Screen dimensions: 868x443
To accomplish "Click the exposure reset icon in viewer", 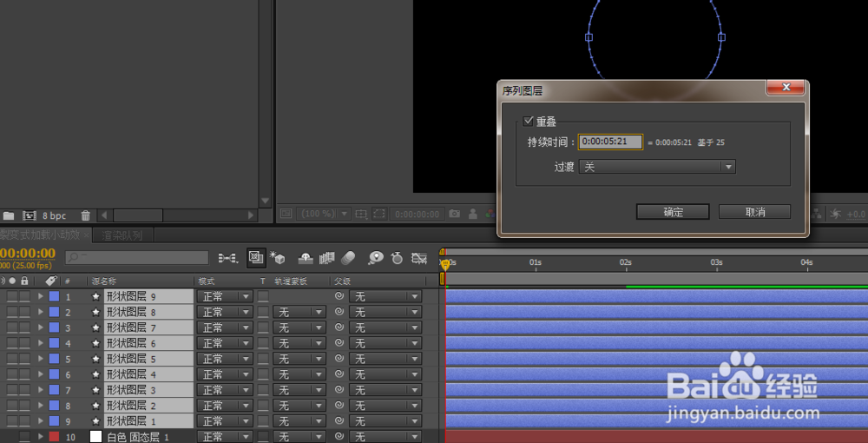I will point(836,214).
